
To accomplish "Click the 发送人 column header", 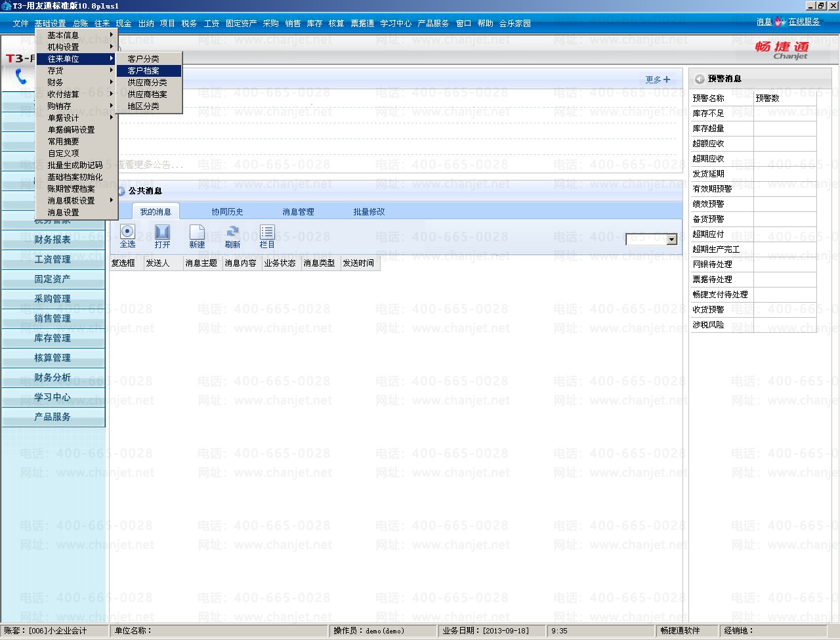I will coord(163,263).
